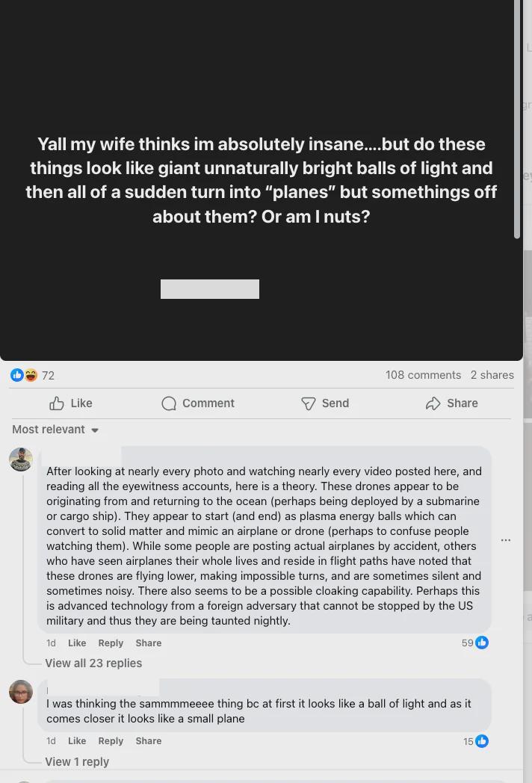
Task: Open the three-dot menu beside the first comment
Action: (x=506, y=540)
